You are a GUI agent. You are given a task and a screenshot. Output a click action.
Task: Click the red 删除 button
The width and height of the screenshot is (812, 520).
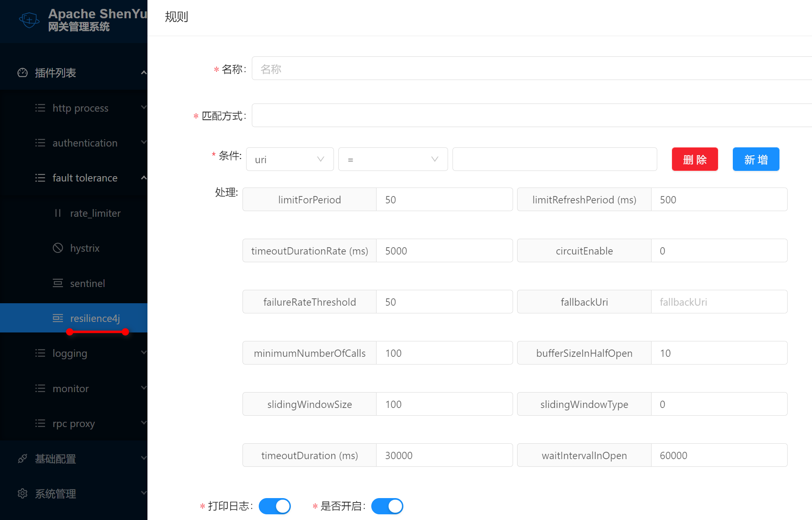695,159
